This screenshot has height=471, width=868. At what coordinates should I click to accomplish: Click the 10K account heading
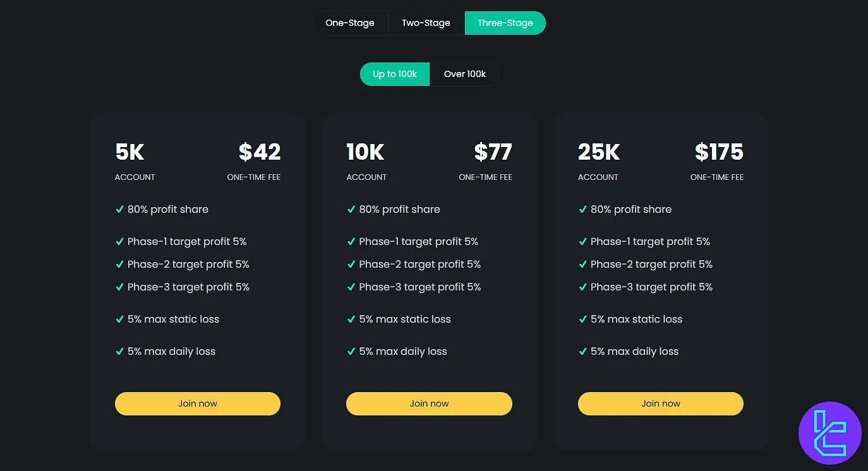(365, 152)
